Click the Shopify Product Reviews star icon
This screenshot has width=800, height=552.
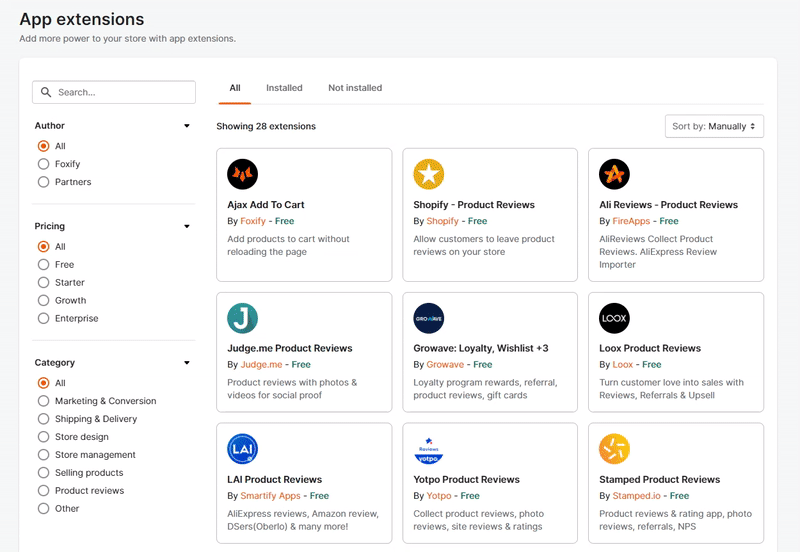pos(429,174)
